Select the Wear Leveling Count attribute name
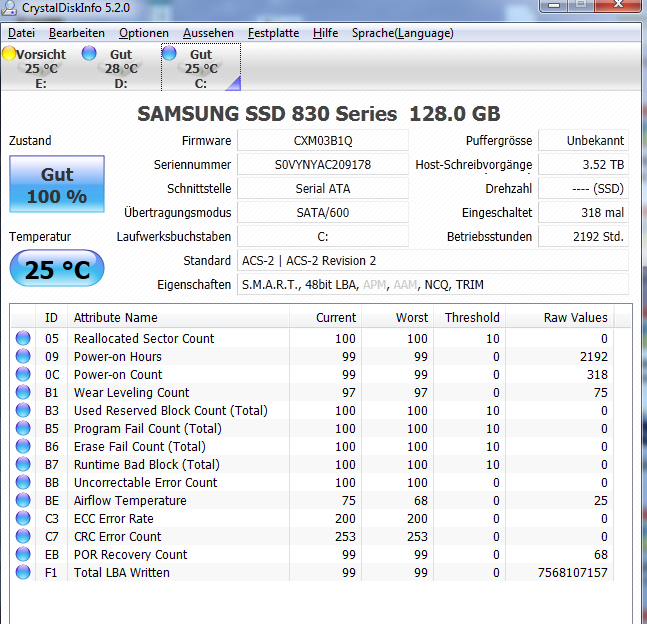The width and height of the screenshot is (647, 624). (131, 392)
